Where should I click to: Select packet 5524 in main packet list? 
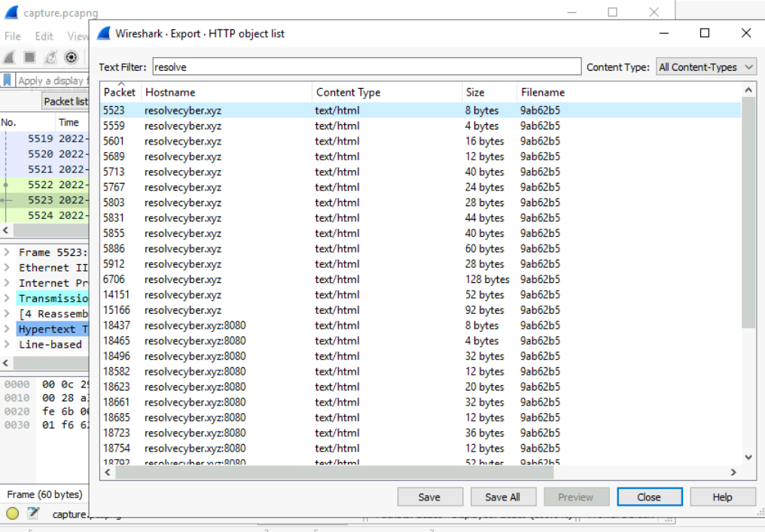[x=45, y=215]
